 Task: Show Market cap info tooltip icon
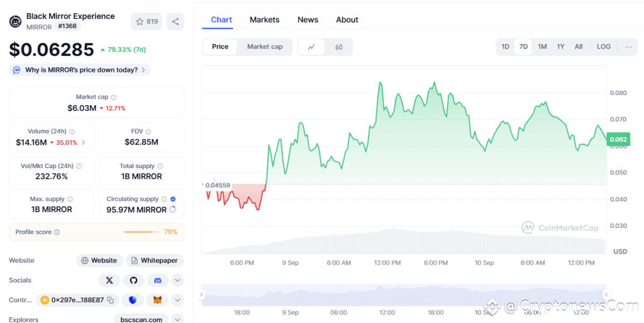click(114, 98)
